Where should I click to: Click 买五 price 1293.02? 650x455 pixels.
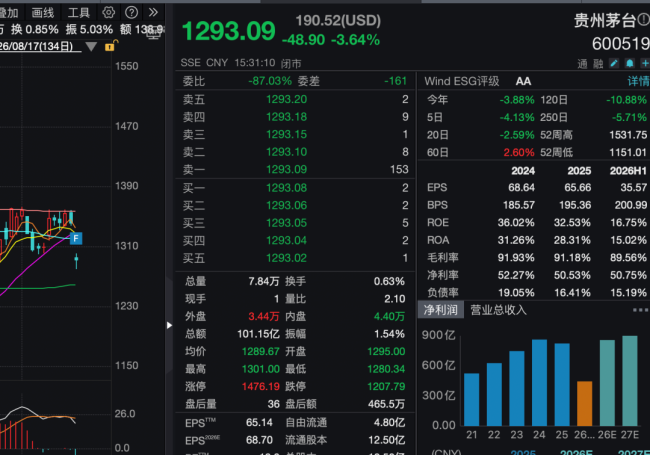286,258
